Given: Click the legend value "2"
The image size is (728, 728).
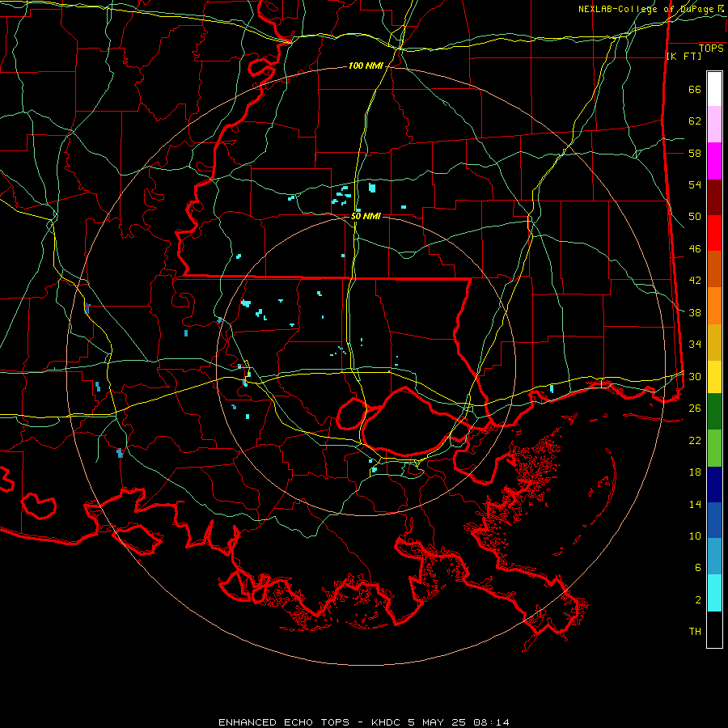Looking at the screenshot, I should (x=697, y=600).
